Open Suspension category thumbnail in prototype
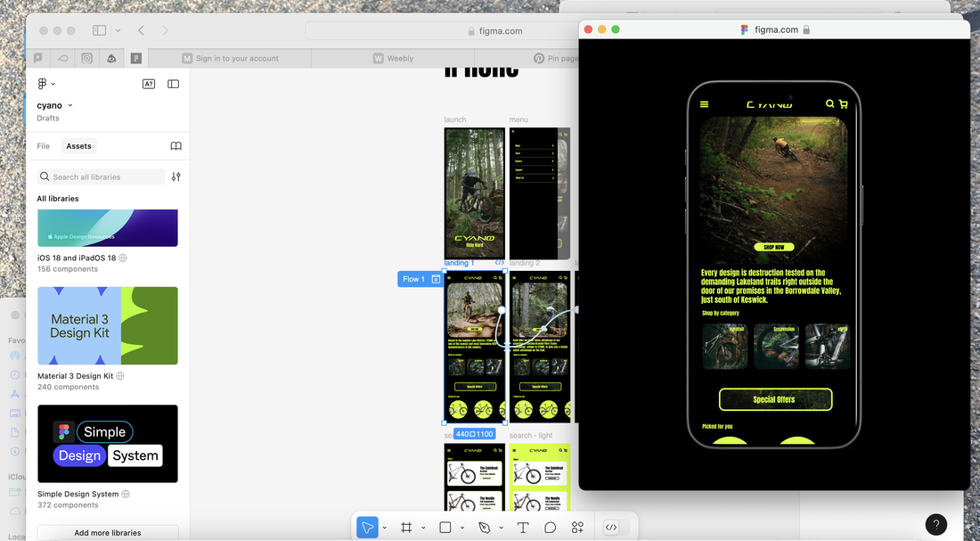Screen dimensions: 980x541 (x=776, y=347)
